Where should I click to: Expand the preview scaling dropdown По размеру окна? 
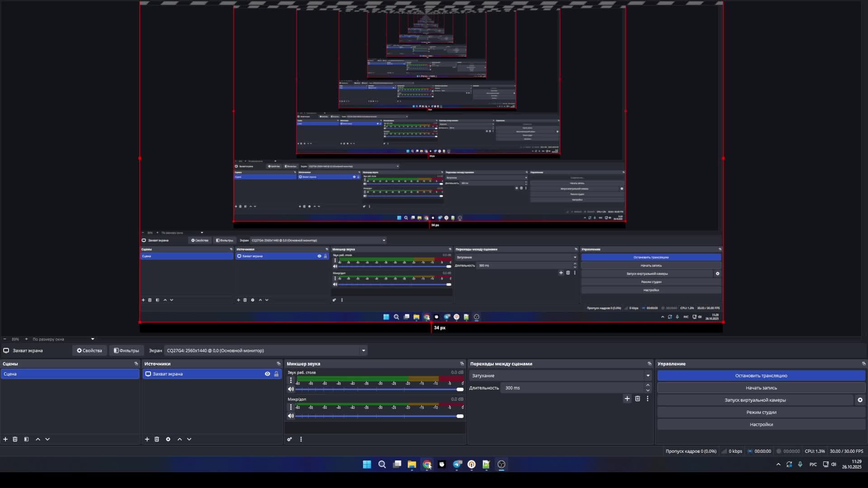[x=63, y=339]
